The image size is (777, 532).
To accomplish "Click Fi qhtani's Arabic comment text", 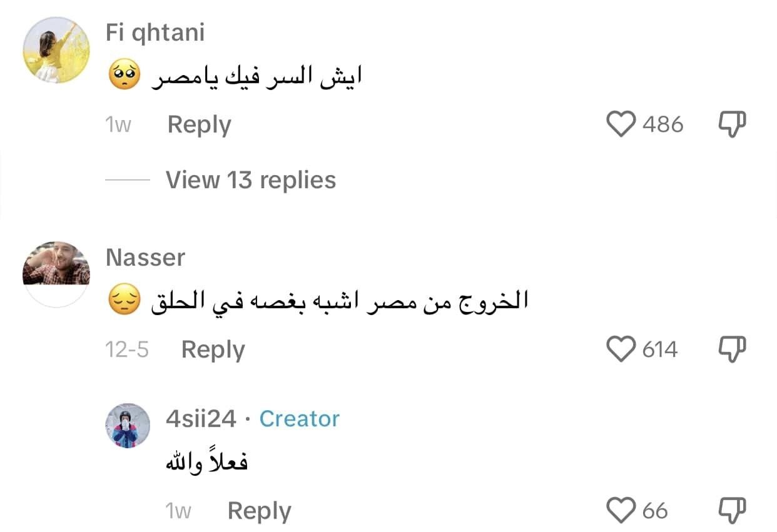I will [256, 78].
